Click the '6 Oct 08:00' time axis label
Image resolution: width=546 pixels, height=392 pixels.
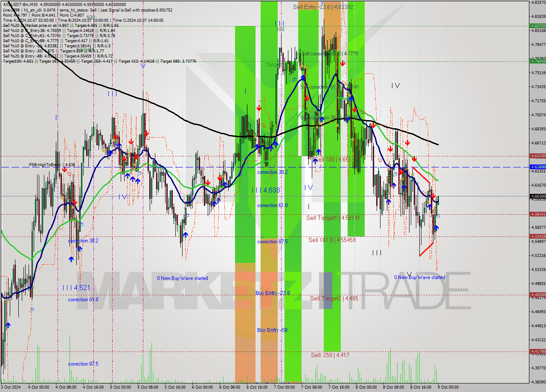tap(229, 387)
